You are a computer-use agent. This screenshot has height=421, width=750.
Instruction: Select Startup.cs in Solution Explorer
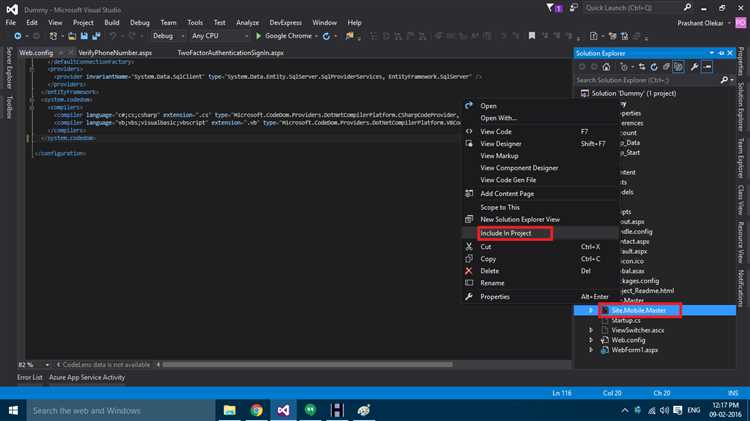[626, 320]
